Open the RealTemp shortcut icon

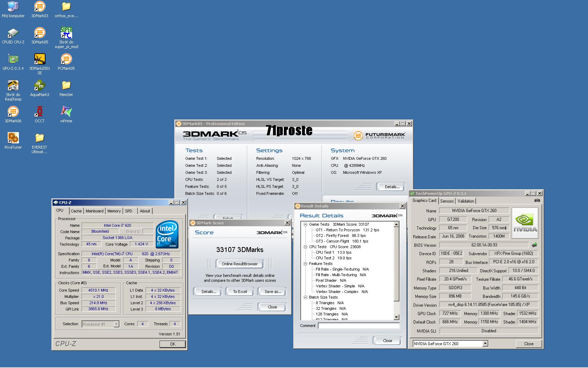[13, 90]
